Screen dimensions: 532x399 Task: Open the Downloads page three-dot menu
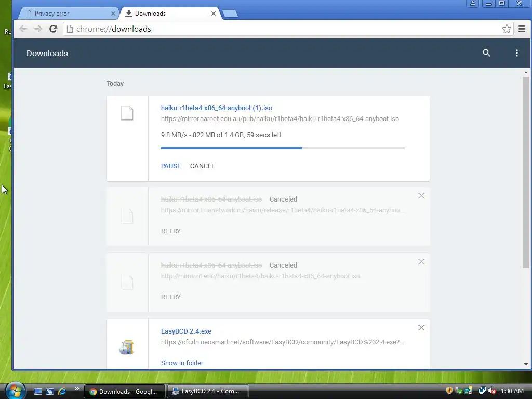coord(517,53)
